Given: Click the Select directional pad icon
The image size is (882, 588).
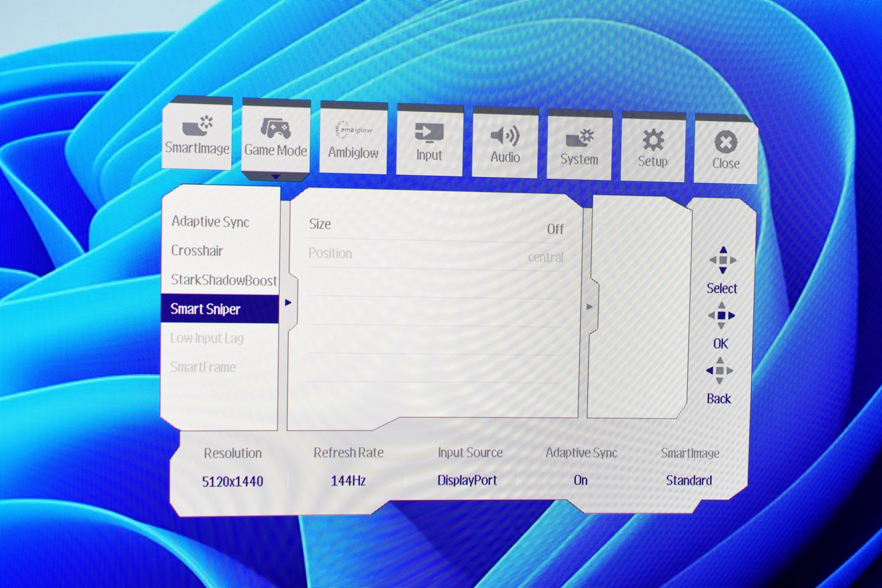Looking at the screenshot, I should pos(723,260).
